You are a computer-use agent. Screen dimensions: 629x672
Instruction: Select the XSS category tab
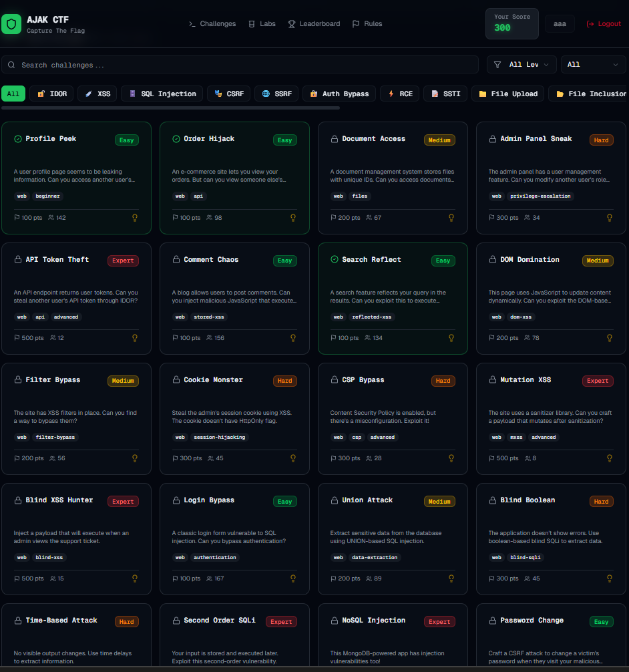pos(97,94)
